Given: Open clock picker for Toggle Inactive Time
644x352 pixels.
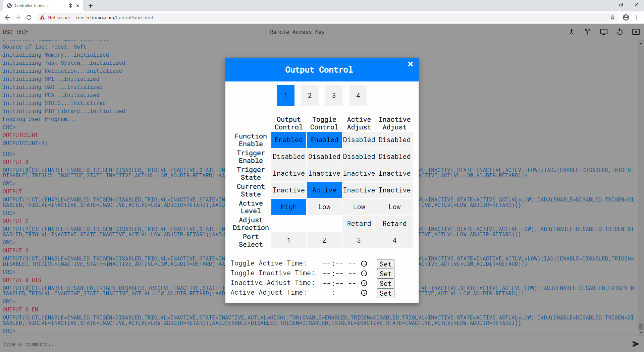Looking at the screenshot, I should coord(364,274).
